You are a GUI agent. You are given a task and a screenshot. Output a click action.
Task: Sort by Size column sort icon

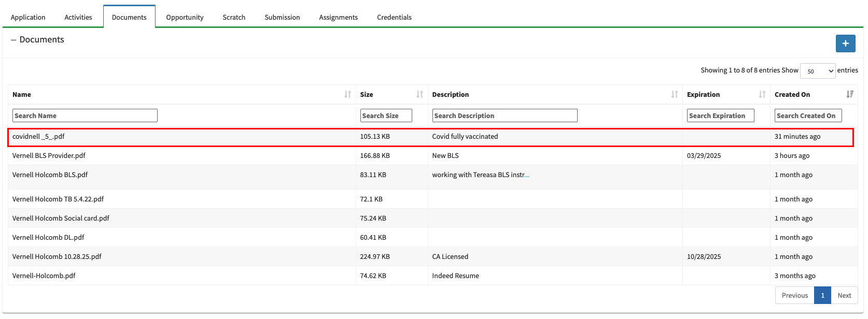coord(419,94)
